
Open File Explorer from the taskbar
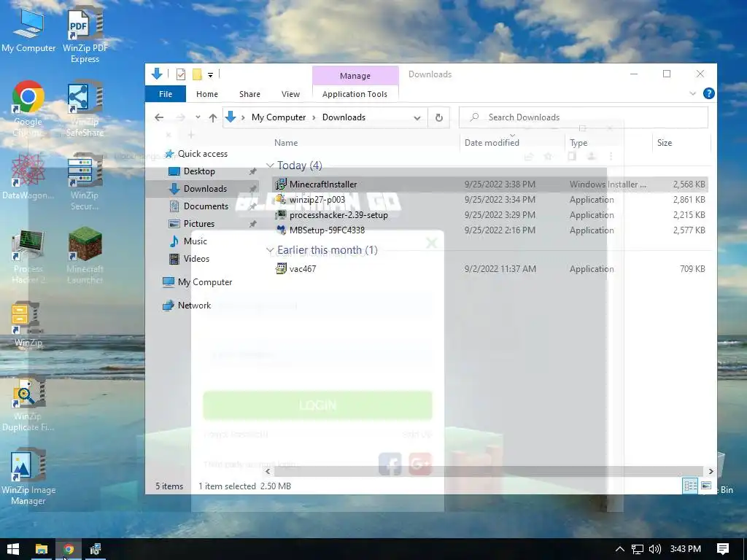(x=42, y=549)
